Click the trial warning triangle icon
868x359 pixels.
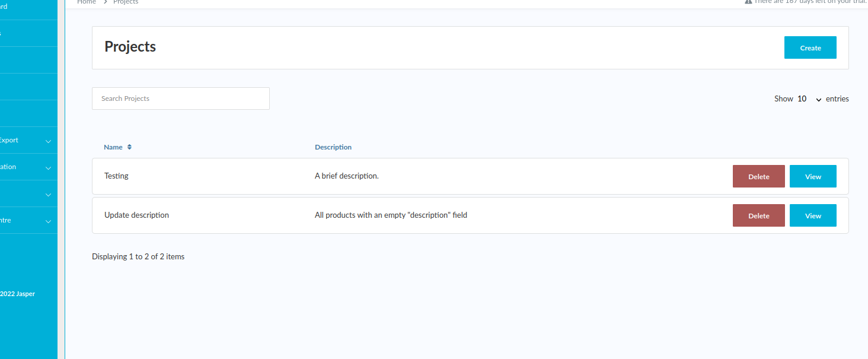click(748, 2)
